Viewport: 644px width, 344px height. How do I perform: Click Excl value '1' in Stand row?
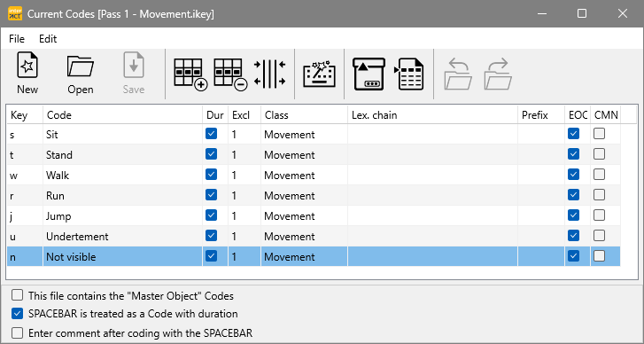tap(244, 154)
